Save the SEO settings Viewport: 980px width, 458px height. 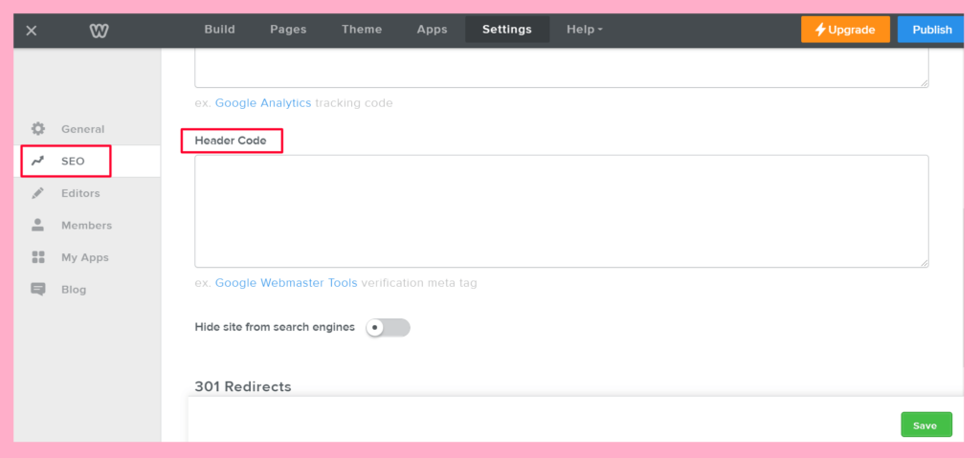coord(926,425)
